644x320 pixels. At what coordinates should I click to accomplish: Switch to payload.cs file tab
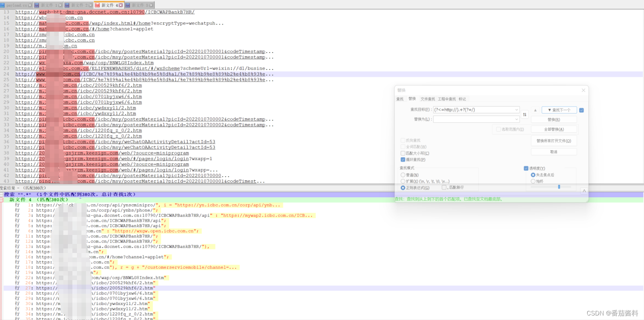16,5
